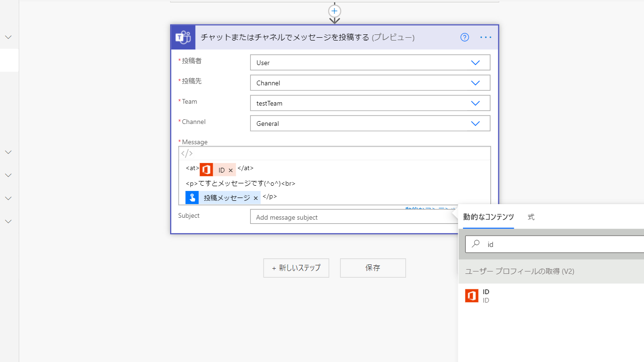644x362 pixels.
Task: Click the Subject field to add a message subject
Action: point(330,217)
